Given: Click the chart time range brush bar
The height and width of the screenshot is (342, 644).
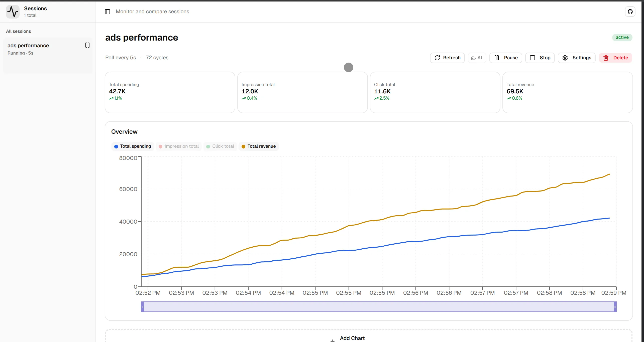Looking at the screenshot, I should 379,307.
